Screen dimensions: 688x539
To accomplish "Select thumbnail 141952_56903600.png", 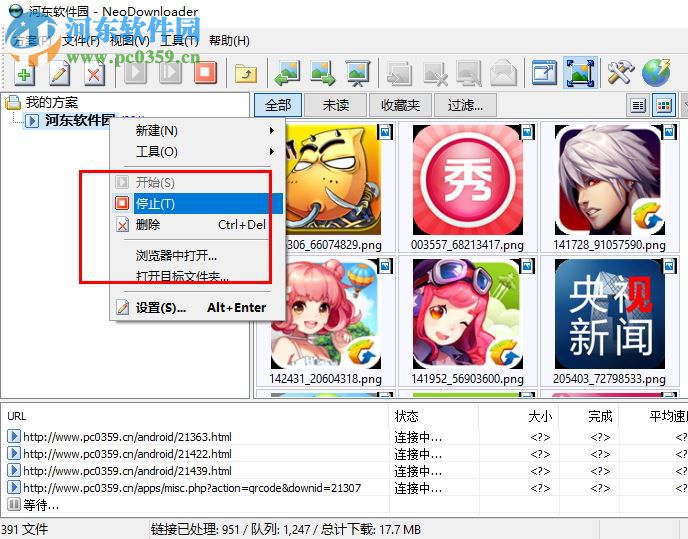I will pos(467,321).
